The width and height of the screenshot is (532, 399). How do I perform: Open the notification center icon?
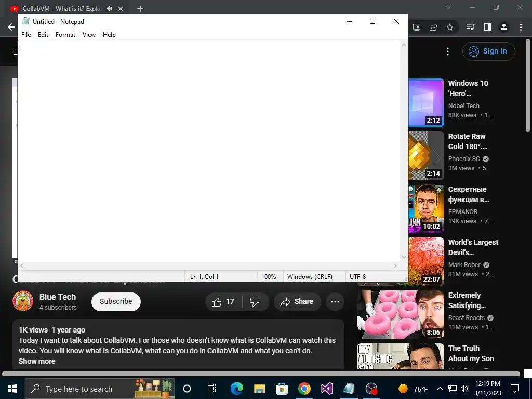click(515, 389)
